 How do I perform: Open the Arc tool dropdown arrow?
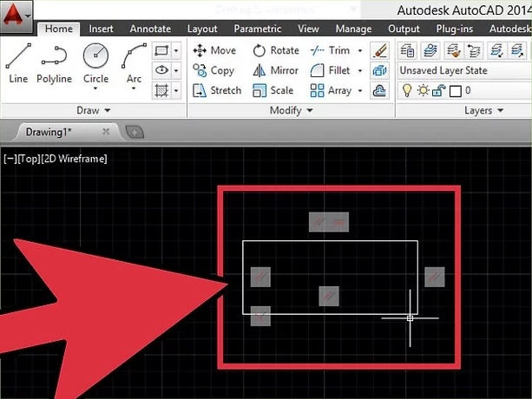point(134,88)
